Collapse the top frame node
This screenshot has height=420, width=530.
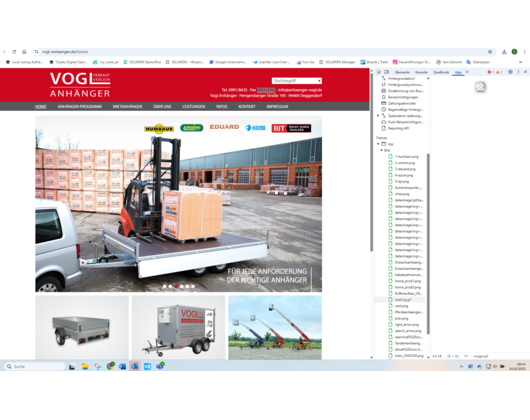click(x=378, y=144)
